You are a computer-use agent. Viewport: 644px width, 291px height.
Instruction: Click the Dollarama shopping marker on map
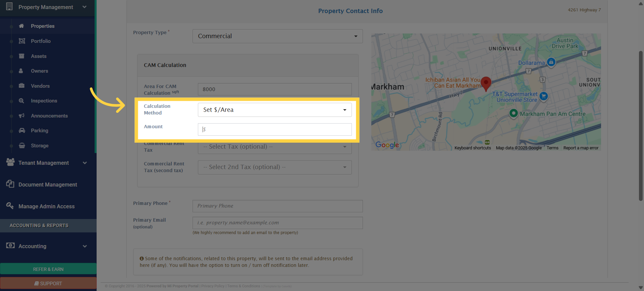point(551,62)
